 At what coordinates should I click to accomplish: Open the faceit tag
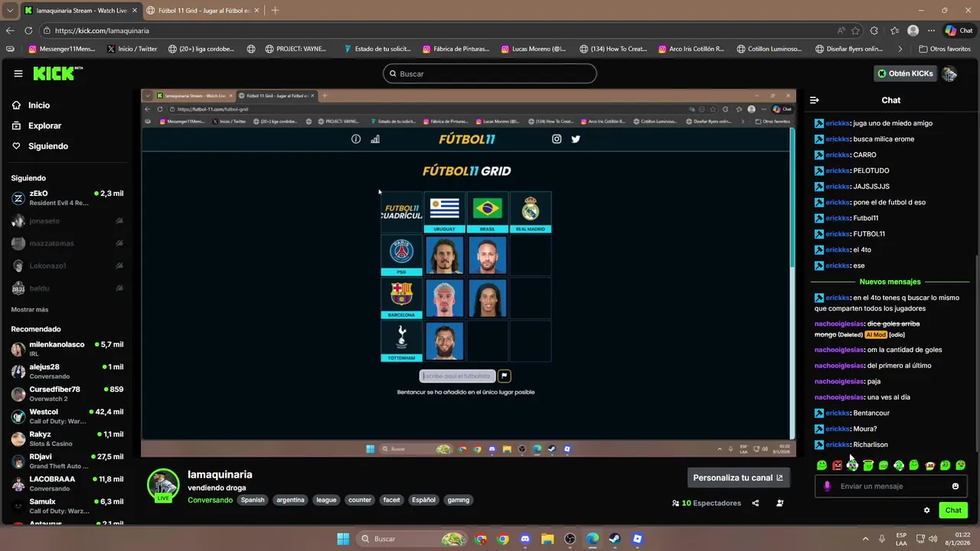point(391,500)
